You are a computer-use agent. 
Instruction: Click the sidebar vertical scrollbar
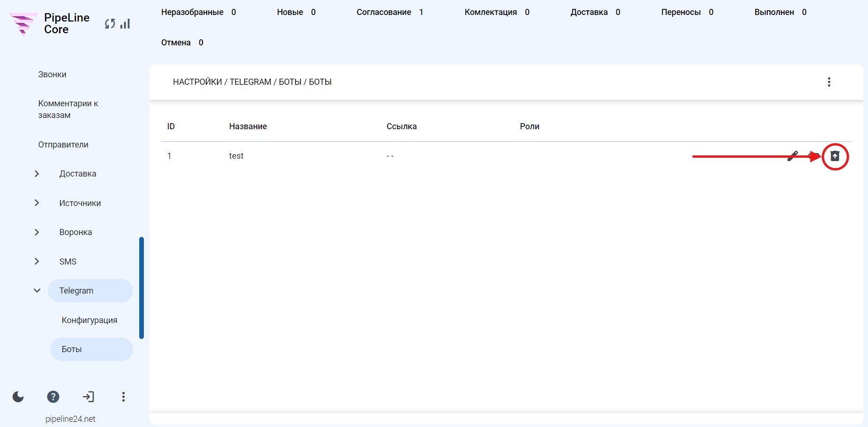pos(142,287)
